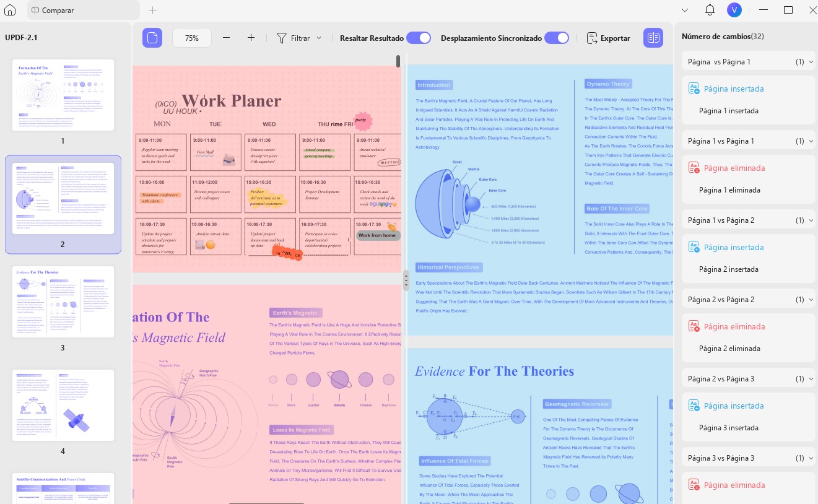Zoom in with the plus icon

(x=251, y=38)
